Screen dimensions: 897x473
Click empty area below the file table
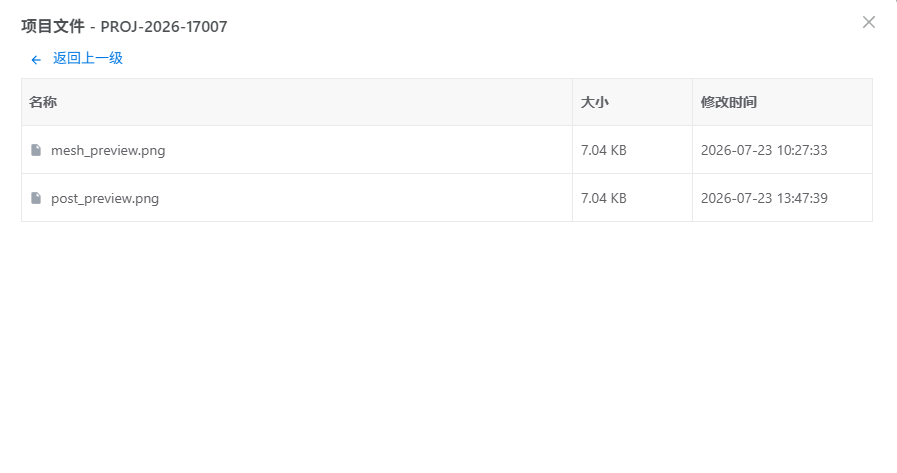447,343
